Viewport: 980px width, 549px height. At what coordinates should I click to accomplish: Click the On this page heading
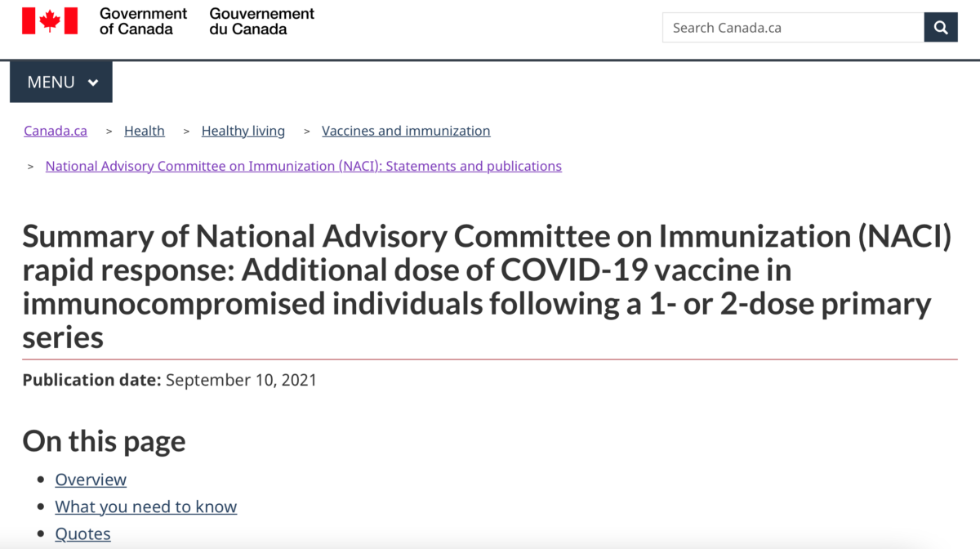104,441
